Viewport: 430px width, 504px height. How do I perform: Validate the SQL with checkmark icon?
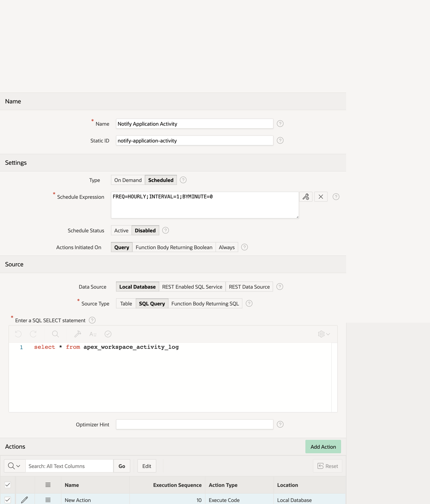pyautogui.click(x=108, y=334)
